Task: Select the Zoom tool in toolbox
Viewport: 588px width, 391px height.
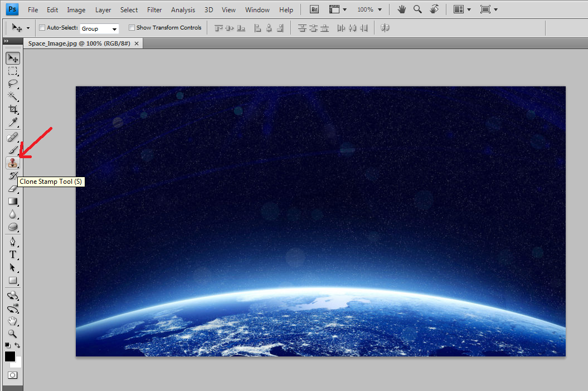Action: [x=13, y=334]
